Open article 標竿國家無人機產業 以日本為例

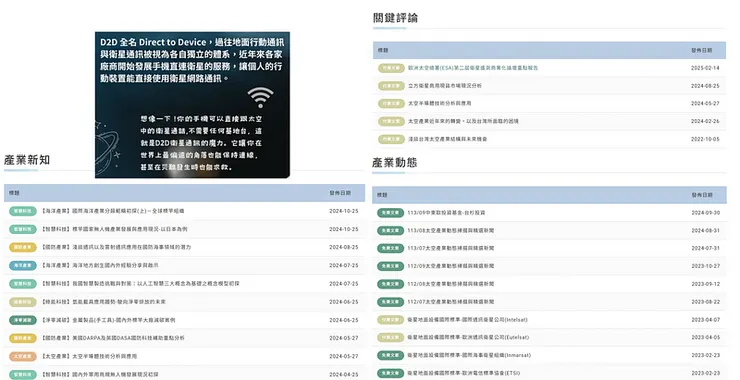click(x=115, y=229)
